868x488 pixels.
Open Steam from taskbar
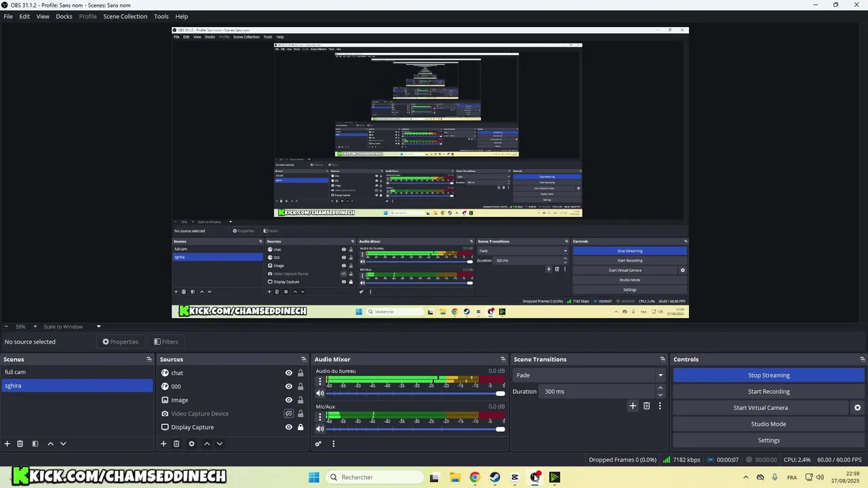pos(495,477)
